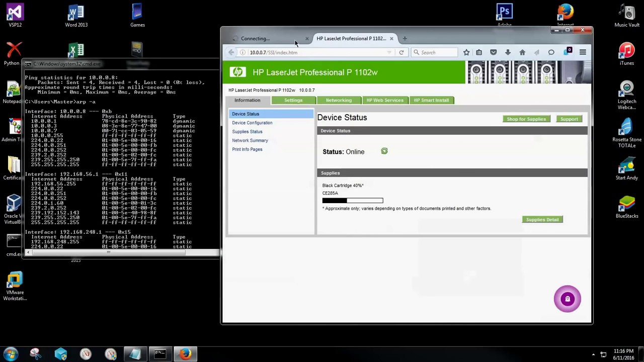Click Shop for Supplies button
The width and height of the screenshot is (644, 362).
click(x=526, y=119)
